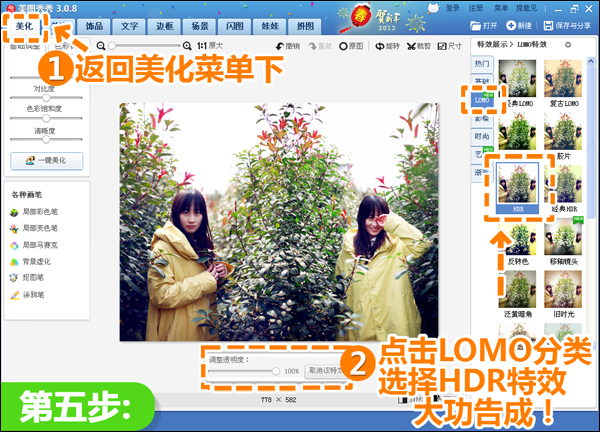600x432 pixels.
Task: Click the 各种画笔 section heading
Action: click(27, 194)
